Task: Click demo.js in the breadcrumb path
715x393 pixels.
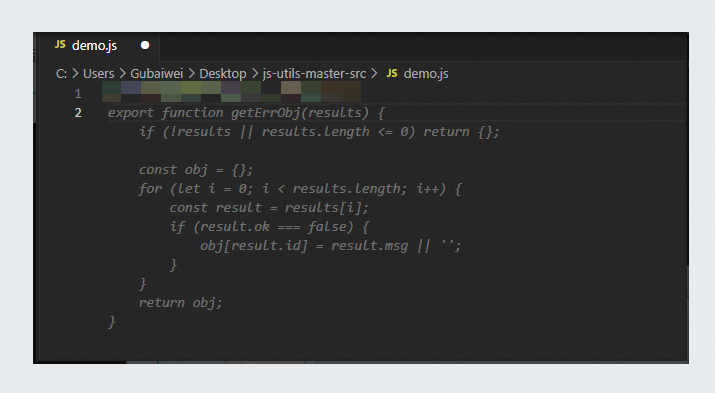Action: pyautogui.click(x=426, y=73)
